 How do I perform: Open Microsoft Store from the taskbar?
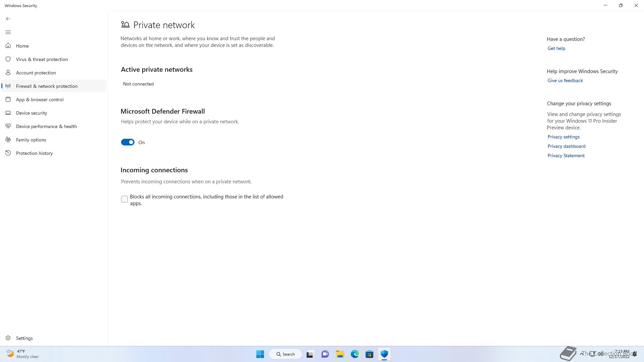tap(370, 354)
